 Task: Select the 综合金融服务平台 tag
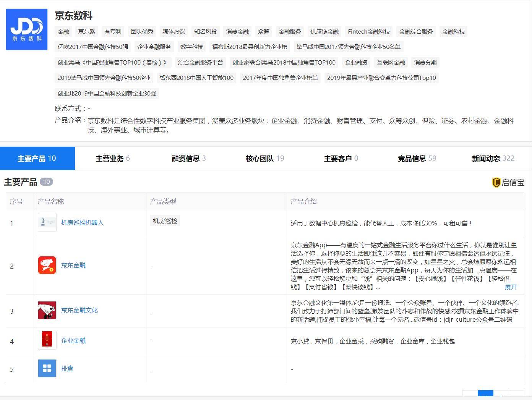tap(200, 62)
